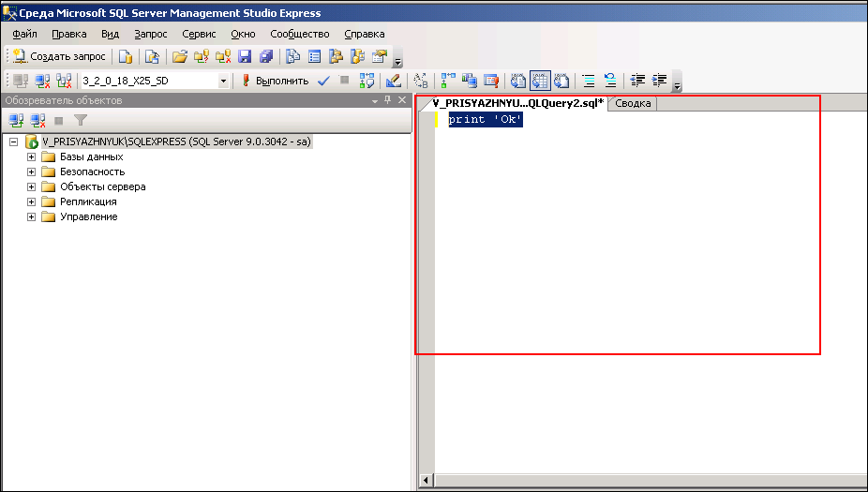This screenshot has height=492, width=868.
Task: Click the Decrease Indent icon
Action: coord(637,81)
